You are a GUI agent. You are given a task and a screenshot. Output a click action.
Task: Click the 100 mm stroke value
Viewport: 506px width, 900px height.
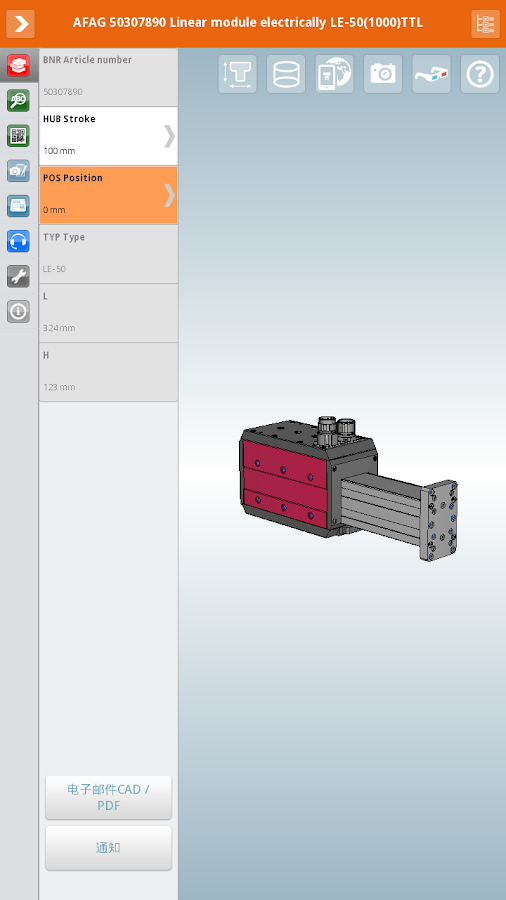point(59,151)
